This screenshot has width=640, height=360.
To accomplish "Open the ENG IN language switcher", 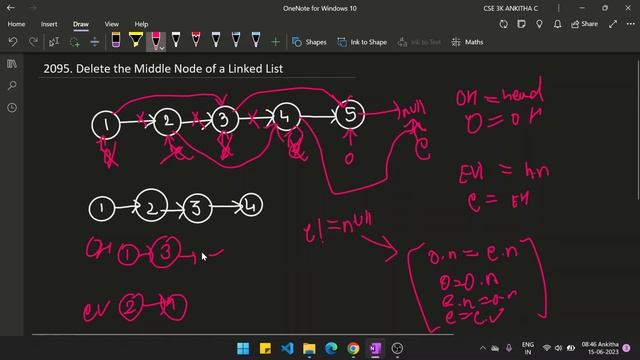I will tap(528, 348).
